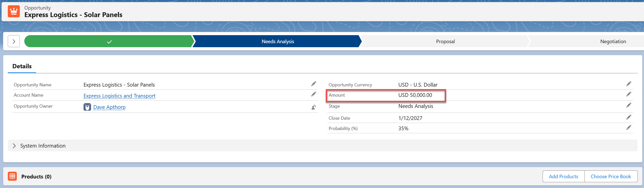The width and height of the screenshot is (644, 188).
Task: Click the Products related list icon
Action: coord(12,176)
